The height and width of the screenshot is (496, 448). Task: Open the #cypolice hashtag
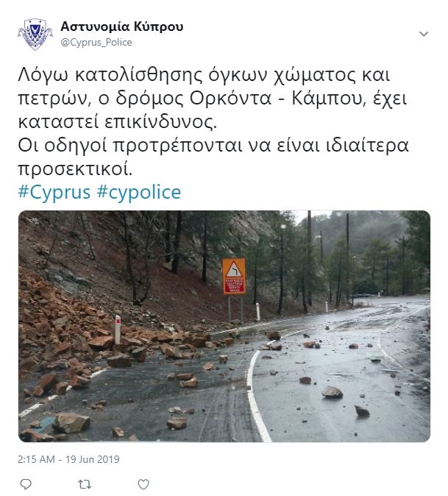[139, 192]
